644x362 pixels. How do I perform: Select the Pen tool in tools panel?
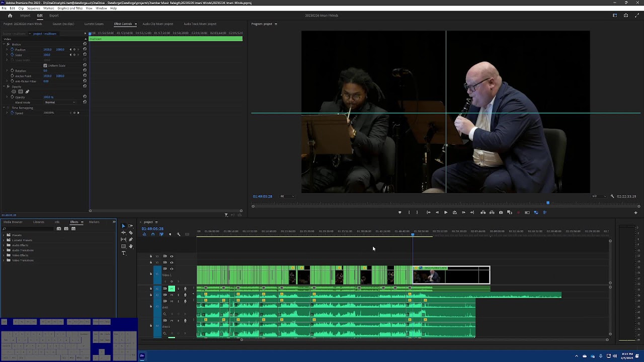131,239
